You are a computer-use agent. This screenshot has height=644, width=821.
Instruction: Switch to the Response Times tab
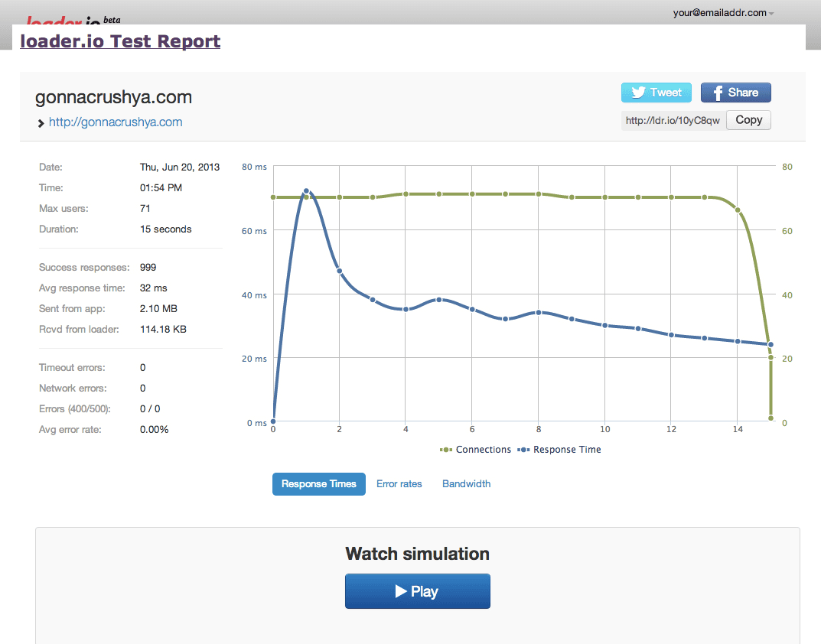pyautogui.click(x=318, y=484)
